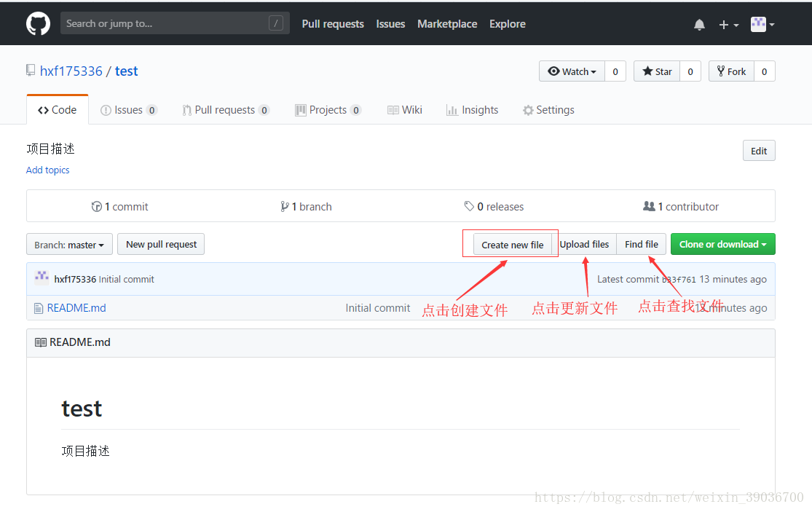Open the Settings tab with gear icon
This screenshot has height=512, width=812.
[549, 110]
